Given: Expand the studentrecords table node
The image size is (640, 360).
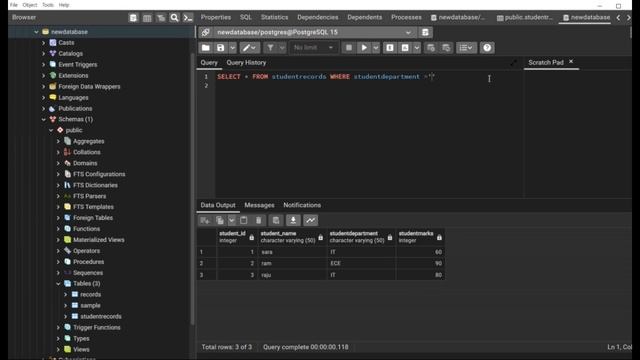Looking at the screenshot, I should tap(66, 316).
